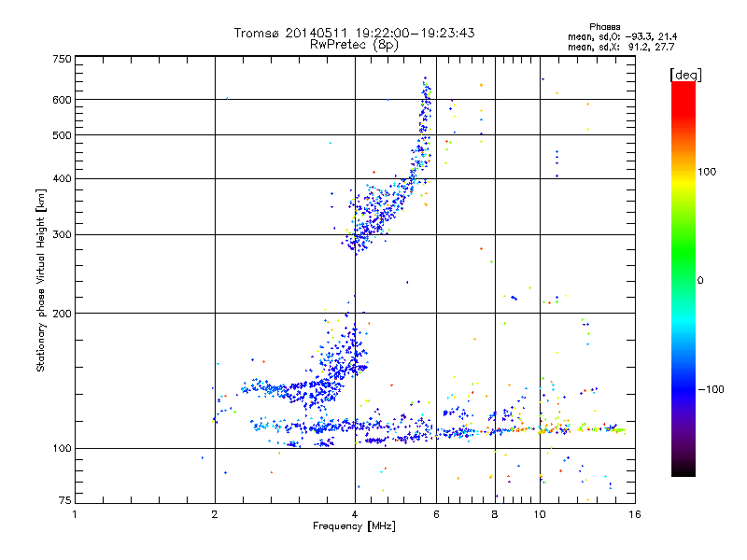Click the y-axis tick '200'
The width and height of the screenshot is (747, 560).
(x=62, y=314)
